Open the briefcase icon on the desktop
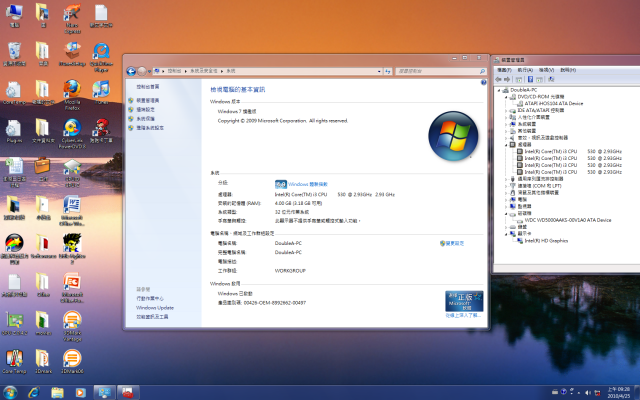Screen dimensions: 640x400 tap(43, 169)
